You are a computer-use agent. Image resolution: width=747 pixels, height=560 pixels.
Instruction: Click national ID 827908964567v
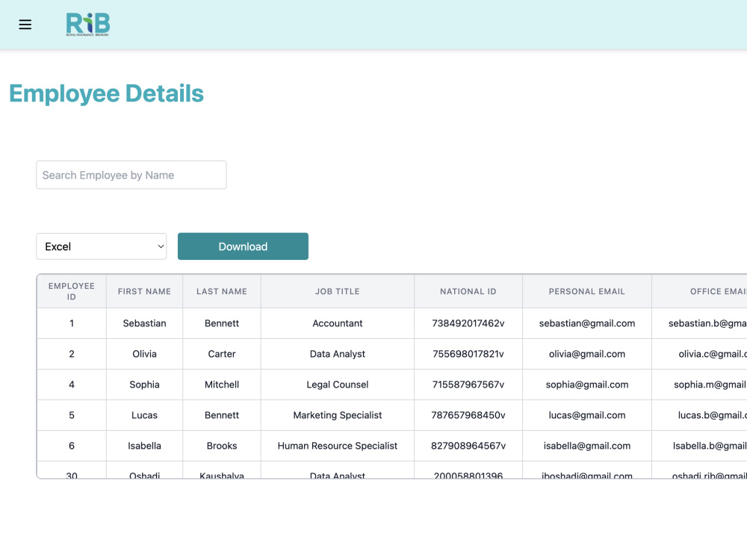coord(468,446)
